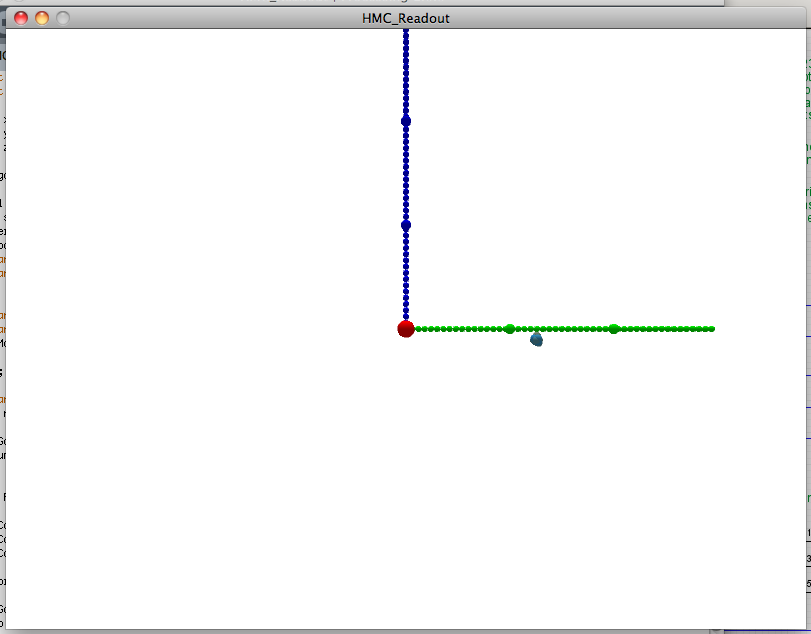
Task: Click green axis between origin and first green marker
Action: [458, 329]
